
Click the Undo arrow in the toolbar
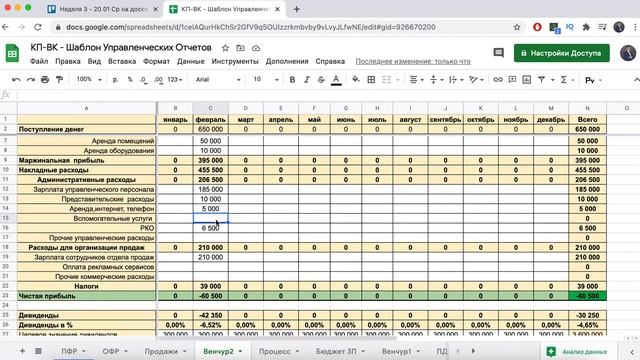click(16, 80)
